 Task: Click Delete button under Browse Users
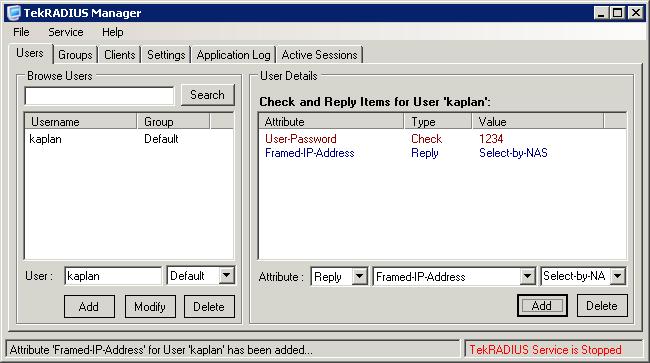click(209, 307)
